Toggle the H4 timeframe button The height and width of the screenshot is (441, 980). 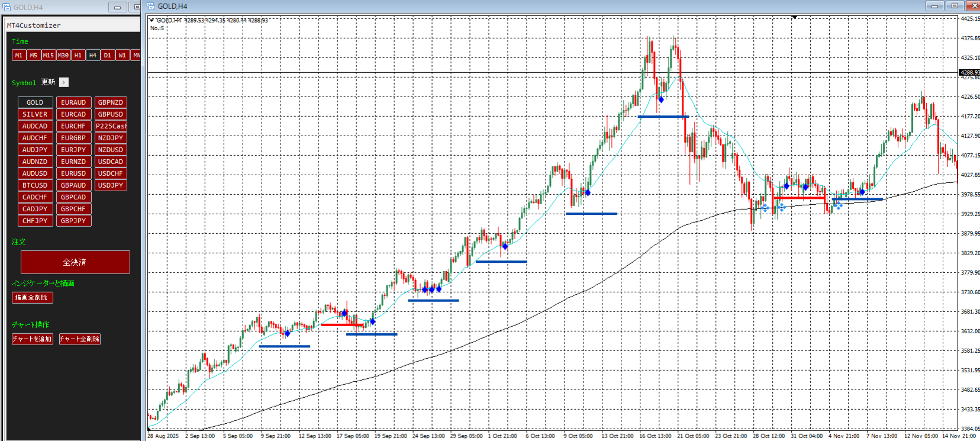tap(92, 55)
